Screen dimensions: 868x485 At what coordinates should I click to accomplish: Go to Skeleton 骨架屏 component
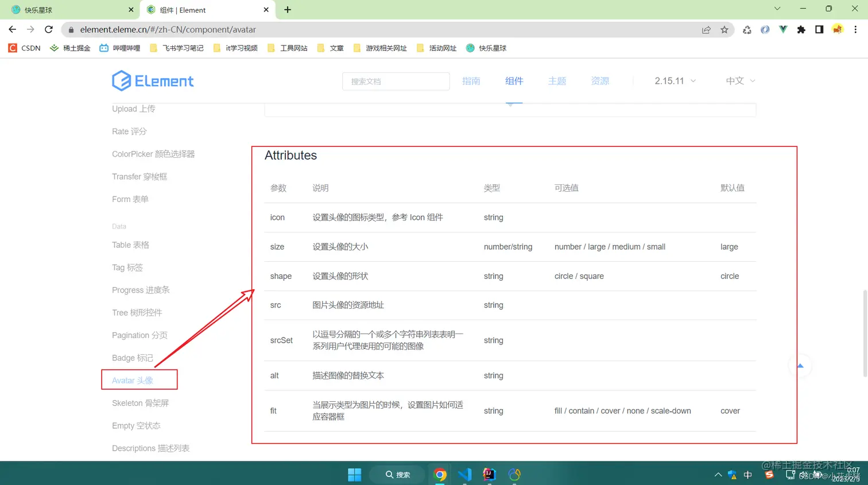coord(141,403)
